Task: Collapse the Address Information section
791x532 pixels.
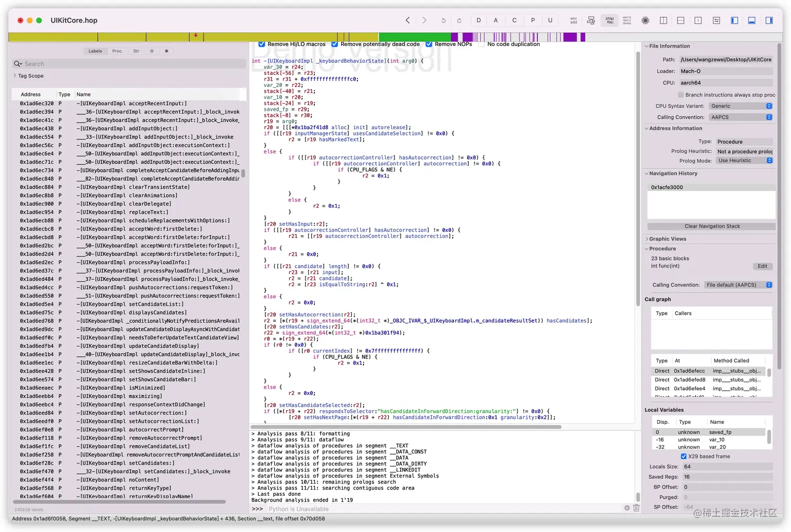Action: tap(647, 128)
